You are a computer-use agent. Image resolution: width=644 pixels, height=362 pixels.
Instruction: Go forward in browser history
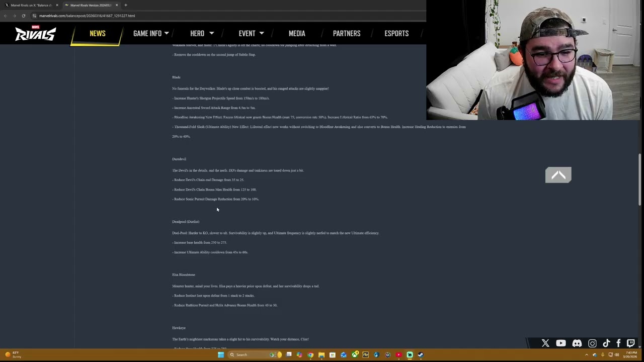tap(14, 16)
